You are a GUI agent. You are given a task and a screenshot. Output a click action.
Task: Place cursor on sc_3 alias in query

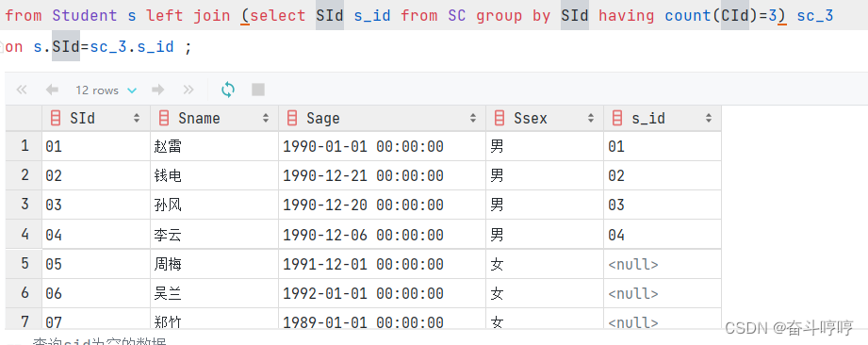tap(815, 15)
